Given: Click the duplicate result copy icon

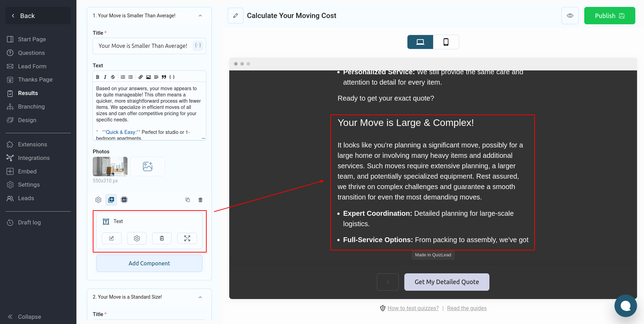Looking at the screenshot, I should pyautogui.click(x=188, y=200).
